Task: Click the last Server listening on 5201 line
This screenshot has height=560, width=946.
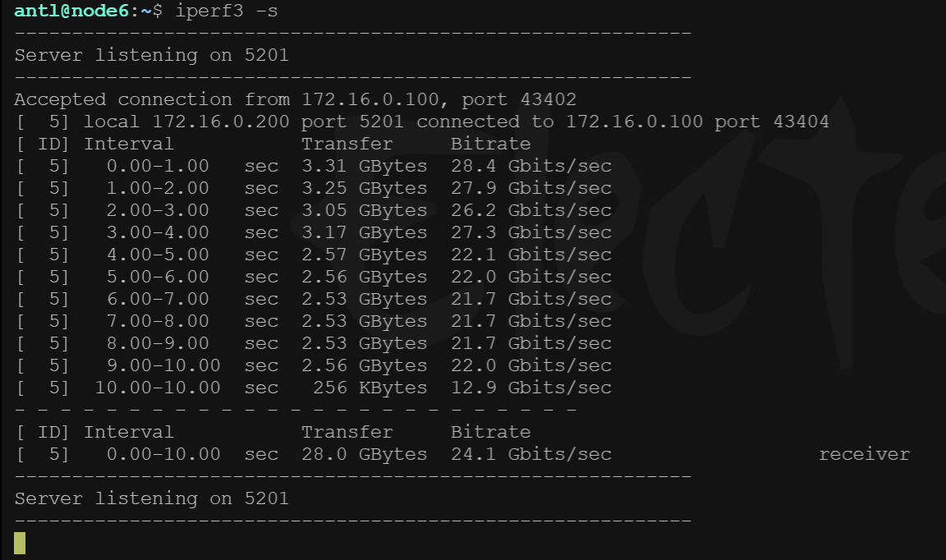Action: 151,498
